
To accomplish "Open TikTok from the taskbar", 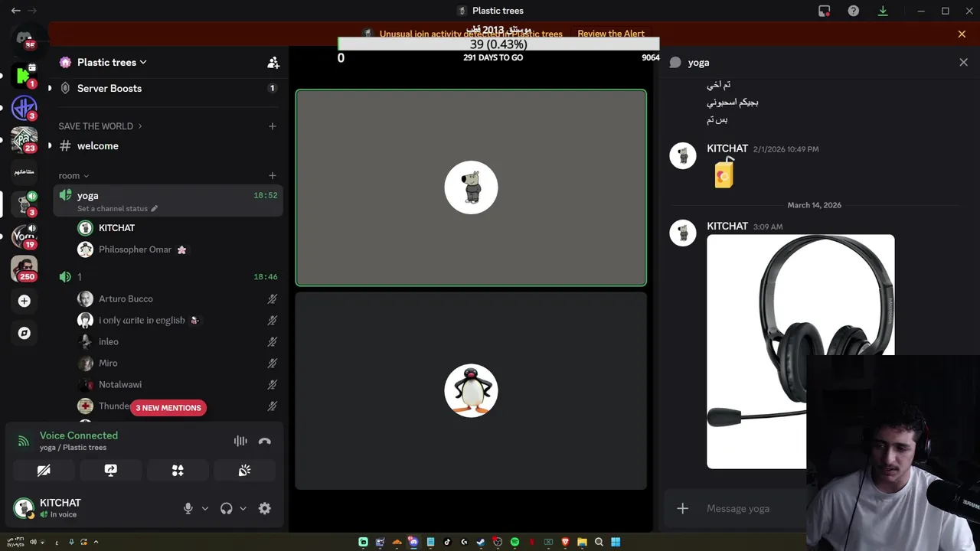I will [x=447, y=542].
